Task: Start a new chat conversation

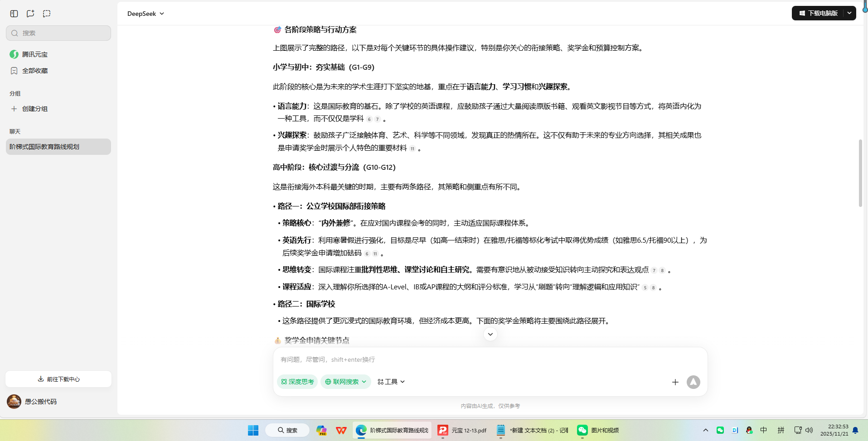Action: click(x=30, y=13)
